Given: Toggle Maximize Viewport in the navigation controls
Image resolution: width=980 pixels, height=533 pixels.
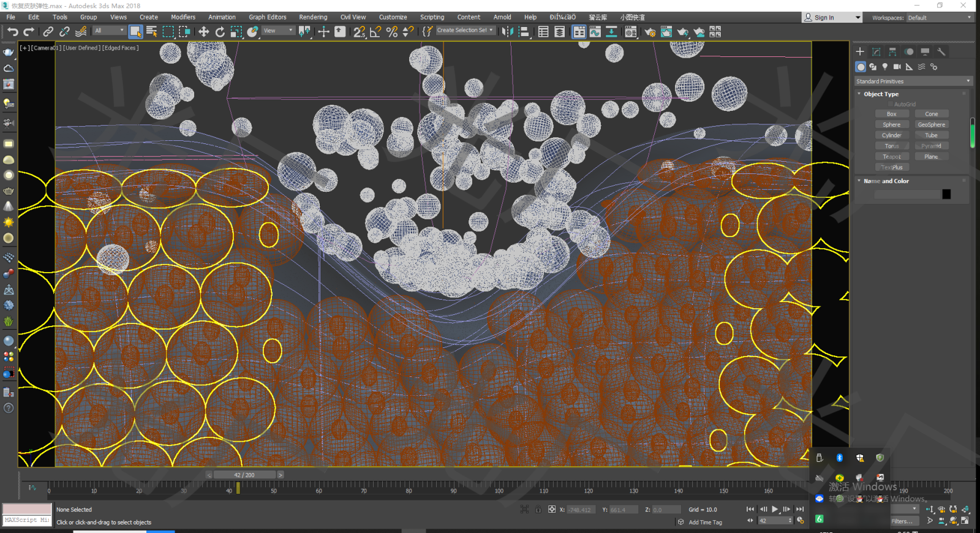Looking at the screenshot, I should coord(965,521).
